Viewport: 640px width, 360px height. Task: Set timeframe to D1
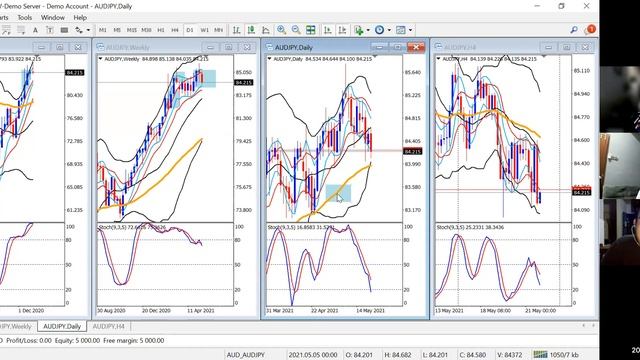click(x=190, y=30)
